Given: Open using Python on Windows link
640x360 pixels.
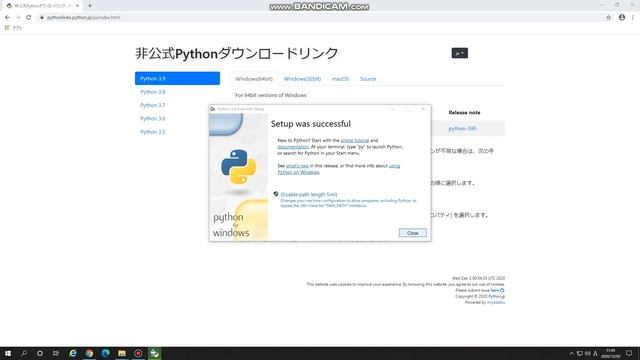Looking at the screenshot, I should pyautogui.click(x=339, y=169).
